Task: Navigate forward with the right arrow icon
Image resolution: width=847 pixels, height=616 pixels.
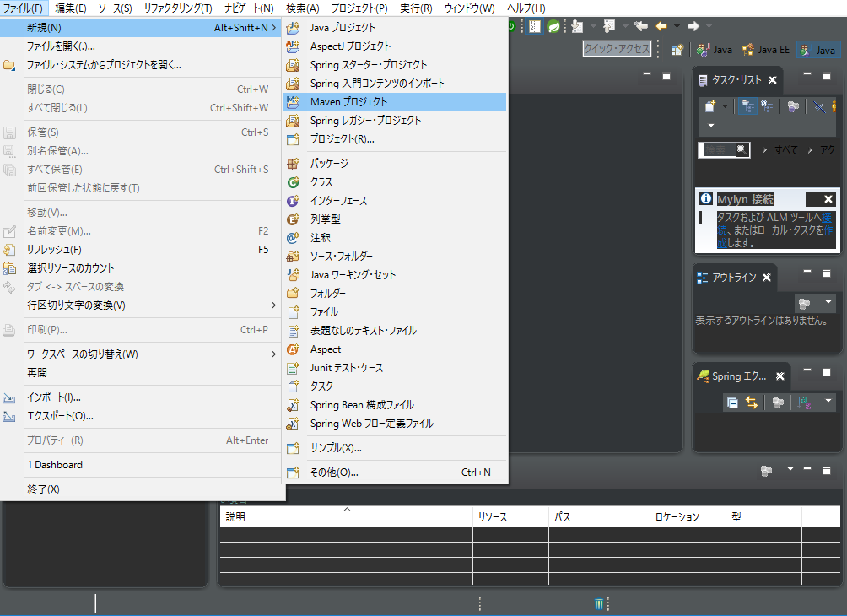Action: click(693, 26)
